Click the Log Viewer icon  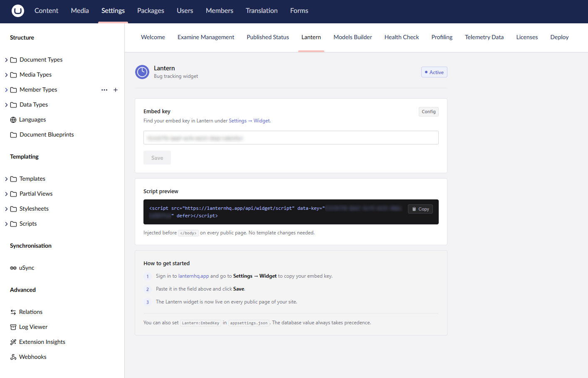click(x=13, y=327)
